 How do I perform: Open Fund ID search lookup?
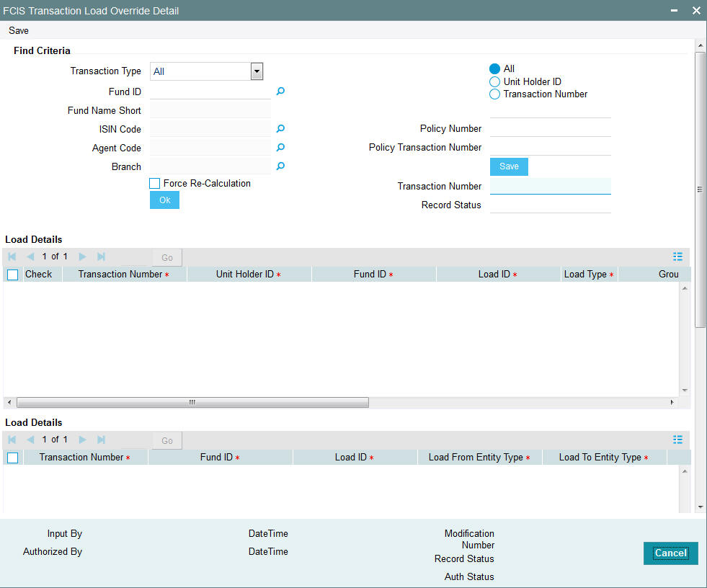[x=280, y=92]
